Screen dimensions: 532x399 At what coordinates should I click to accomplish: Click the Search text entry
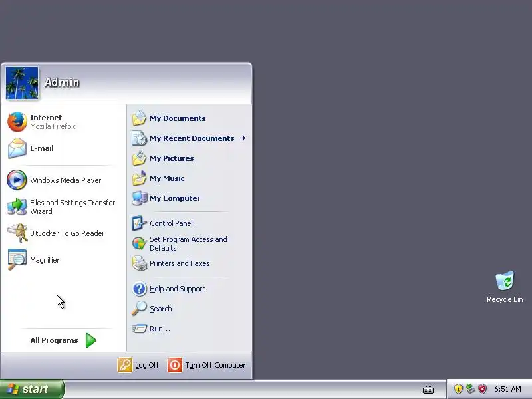coord(161,309)
